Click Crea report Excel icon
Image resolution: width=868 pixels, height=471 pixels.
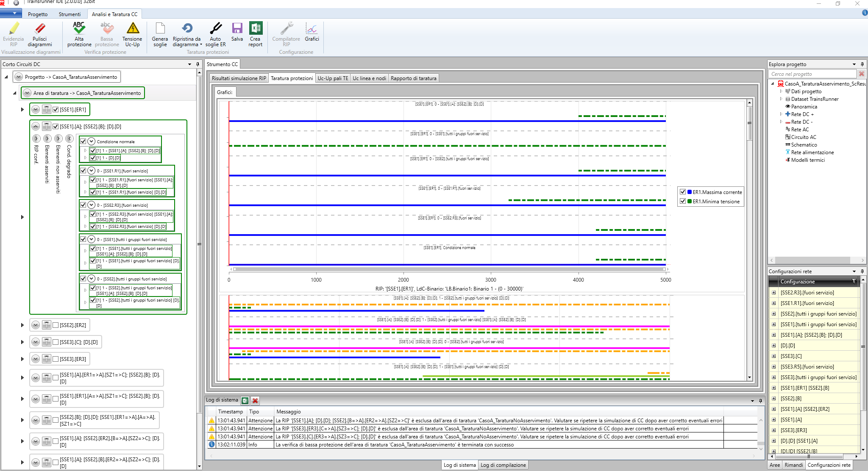(256, 29)
